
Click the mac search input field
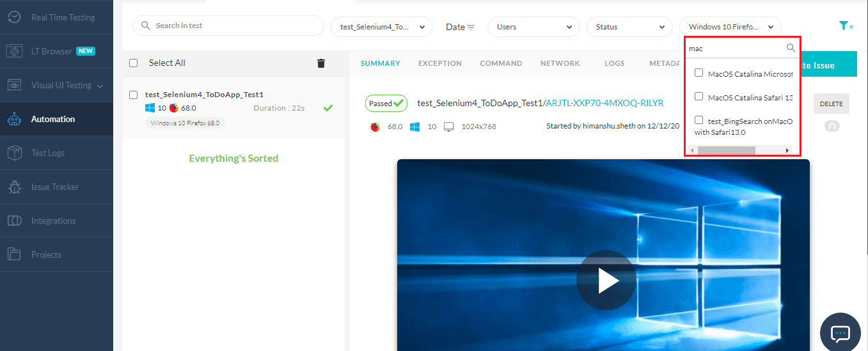736,48
